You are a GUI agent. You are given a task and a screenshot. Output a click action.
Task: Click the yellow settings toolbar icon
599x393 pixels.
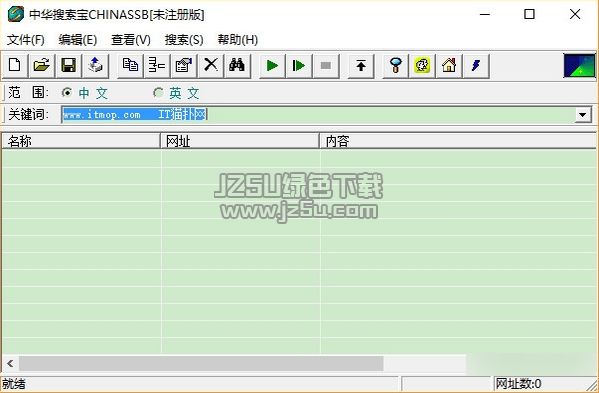click(422, 66)
